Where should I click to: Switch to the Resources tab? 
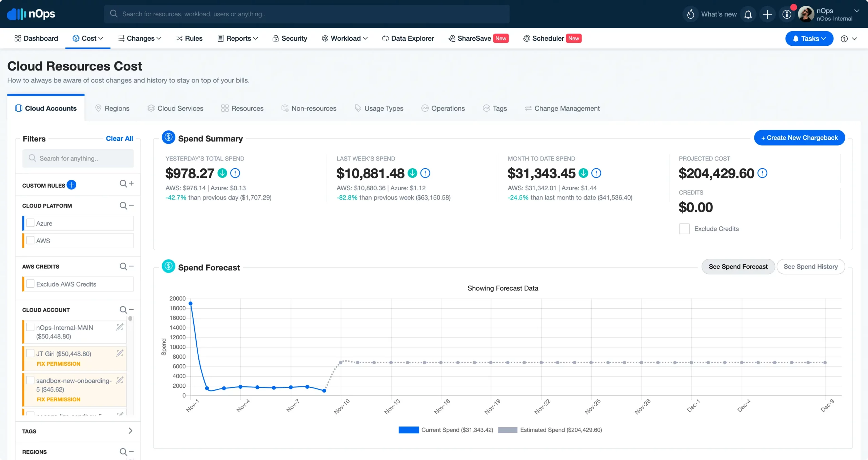pyautogui.click(x=242, y=108)
